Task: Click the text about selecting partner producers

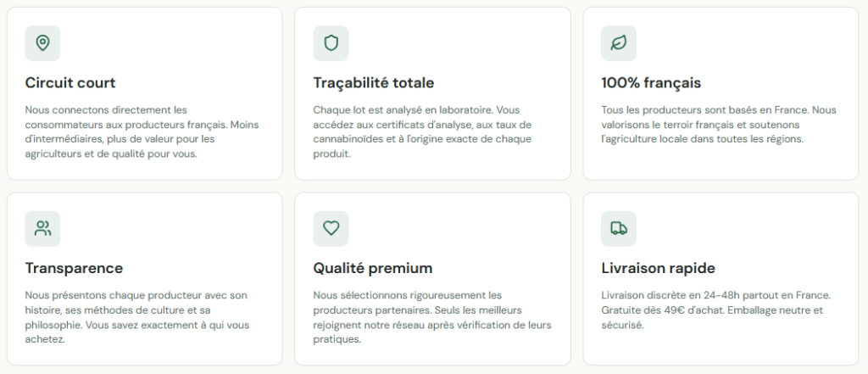Action: click(x=432, y=317)
